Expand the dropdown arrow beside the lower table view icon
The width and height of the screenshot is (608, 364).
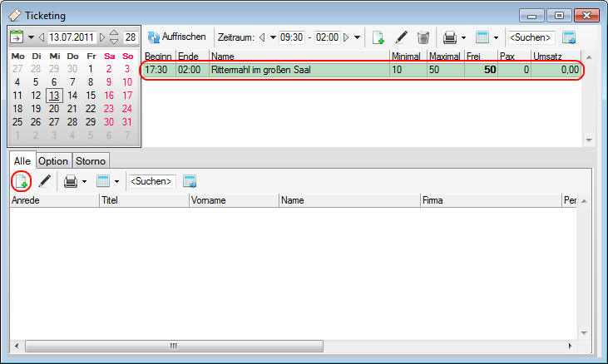pyautogui.click(x=116, y=180)
